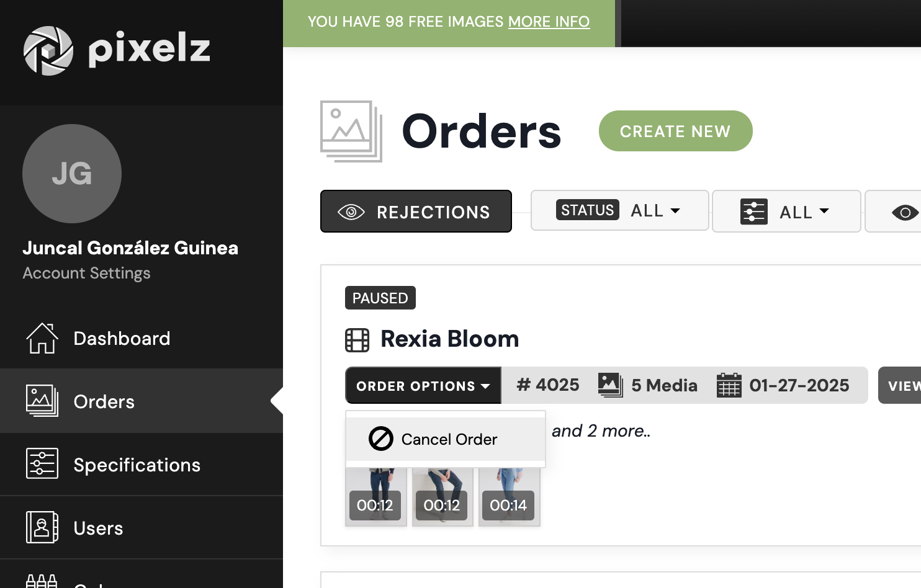The image size is (921, 588).
Task: Open Account Settings link
Action: (x=86, y=273)
